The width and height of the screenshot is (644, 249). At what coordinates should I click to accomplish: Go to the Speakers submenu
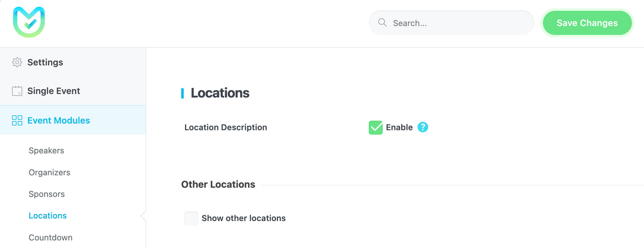46,151
